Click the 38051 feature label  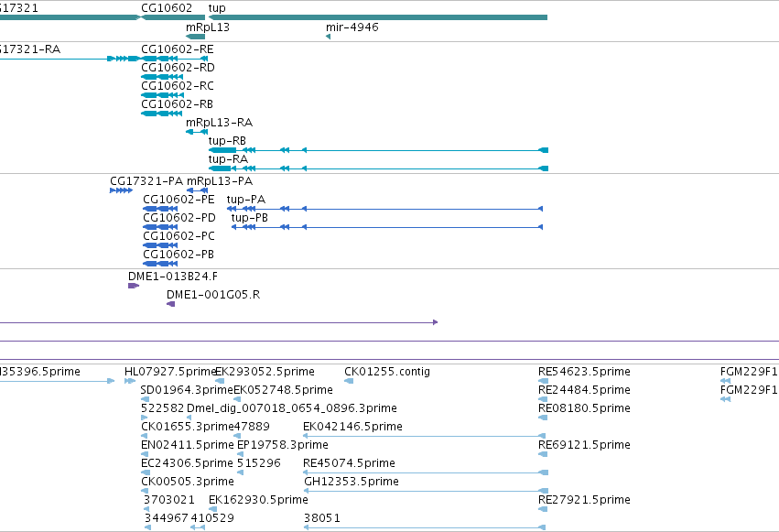point(322,518)
